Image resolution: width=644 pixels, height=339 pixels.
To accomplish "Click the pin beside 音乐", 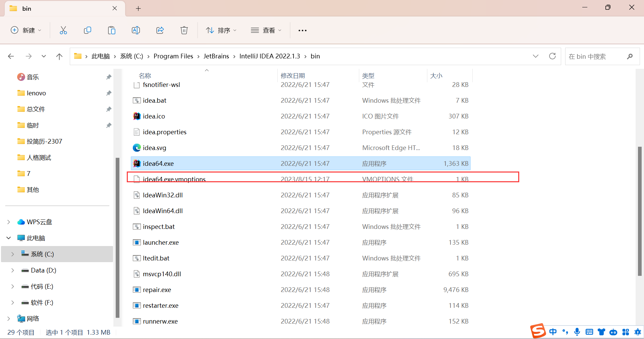I will [x=109, y=77].
